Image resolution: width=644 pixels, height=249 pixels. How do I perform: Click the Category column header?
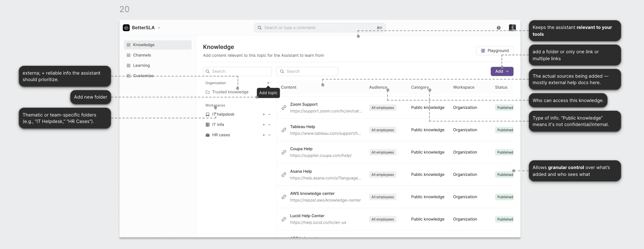[420, 87]
